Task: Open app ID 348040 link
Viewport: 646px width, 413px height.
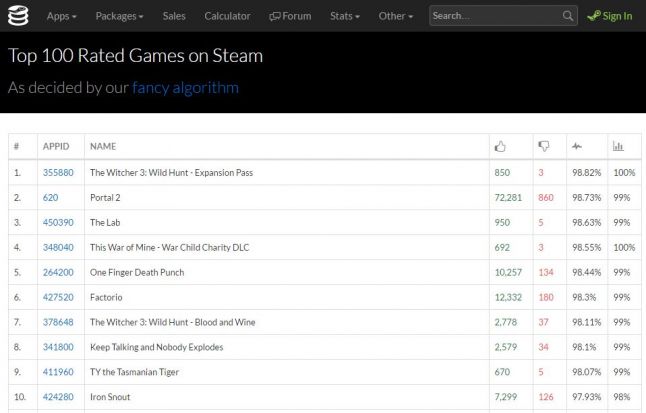Action: click(x=58, y=247)
